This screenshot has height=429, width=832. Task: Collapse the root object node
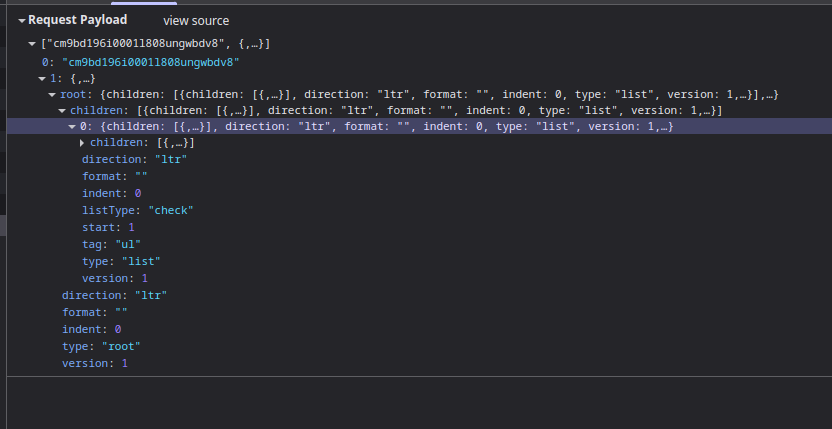point(52,95)
